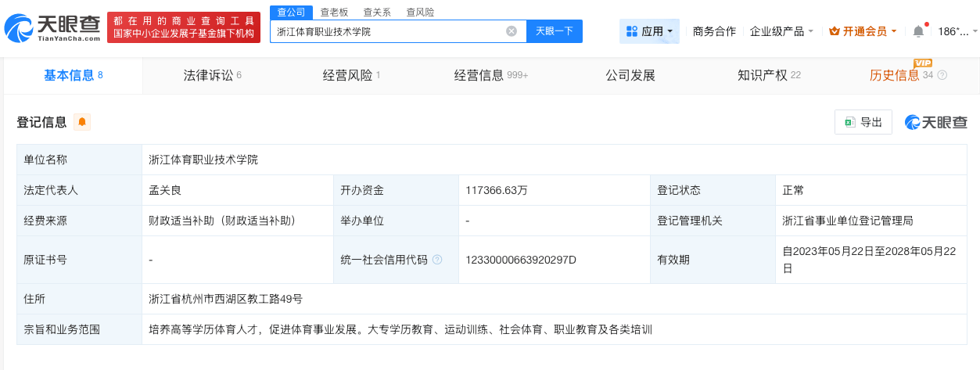Click the notification bell icon in header
The height and width of the screenshot is (370, 980).
coord(918,31)
